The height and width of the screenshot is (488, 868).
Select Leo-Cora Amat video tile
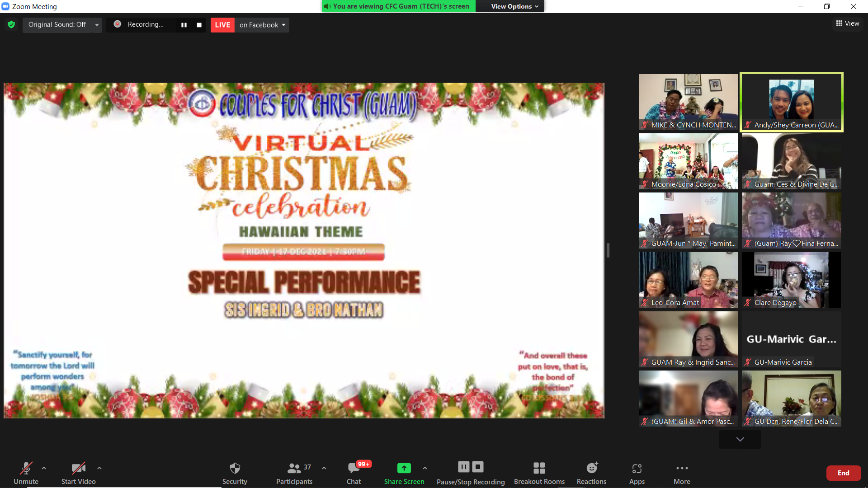688,280
